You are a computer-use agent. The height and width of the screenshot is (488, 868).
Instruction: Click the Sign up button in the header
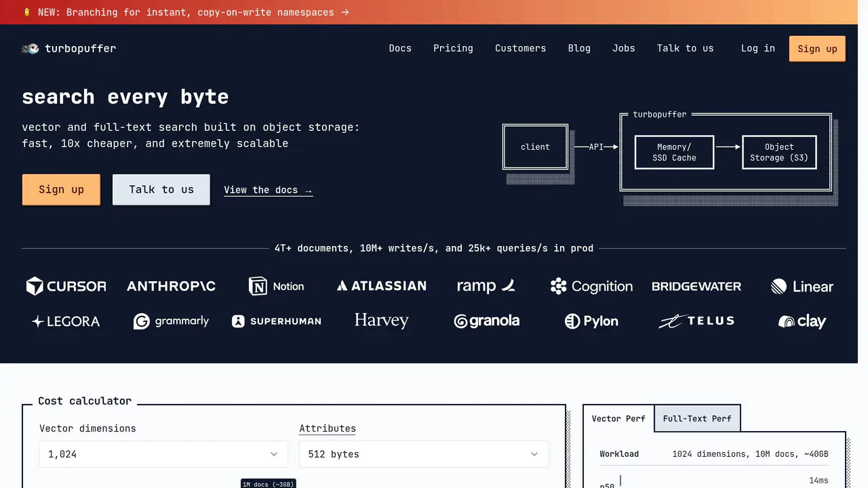click(817, 49)
